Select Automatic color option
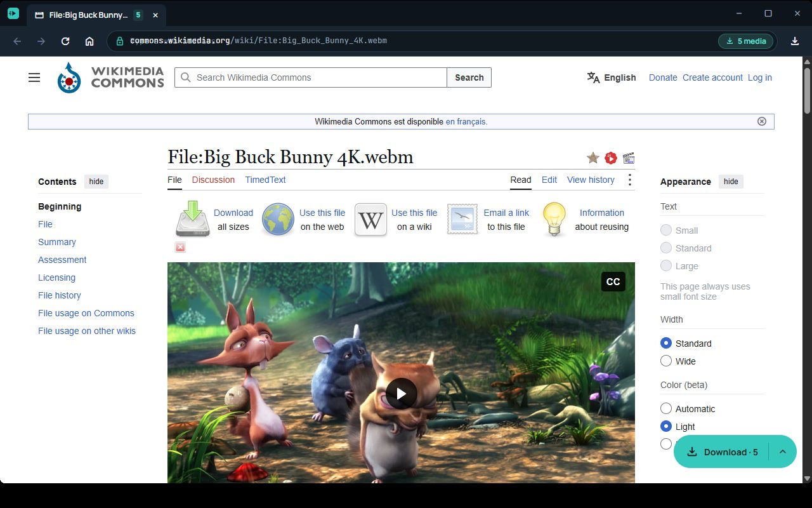The image size is (812, 508). pyautogui.click(x=666, y=408)
